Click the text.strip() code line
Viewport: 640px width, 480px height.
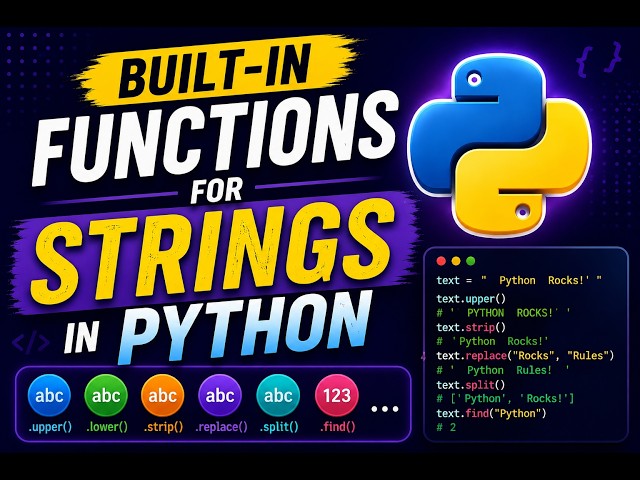point(471,327)
